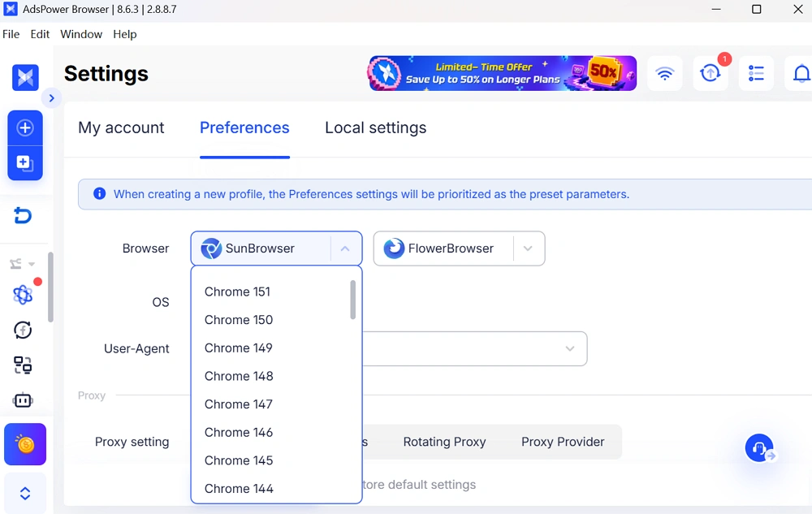Open the Window menu
Viewport: 812px width, 514px height.
coord(81,34)
